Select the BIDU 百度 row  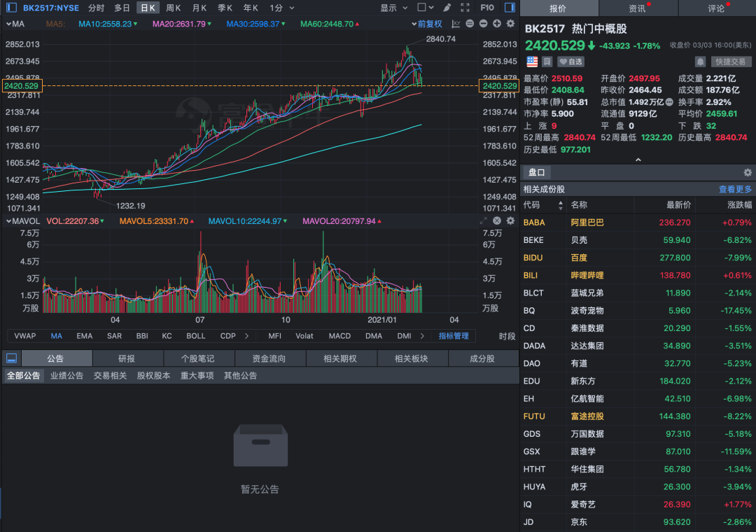coord(638,258)
